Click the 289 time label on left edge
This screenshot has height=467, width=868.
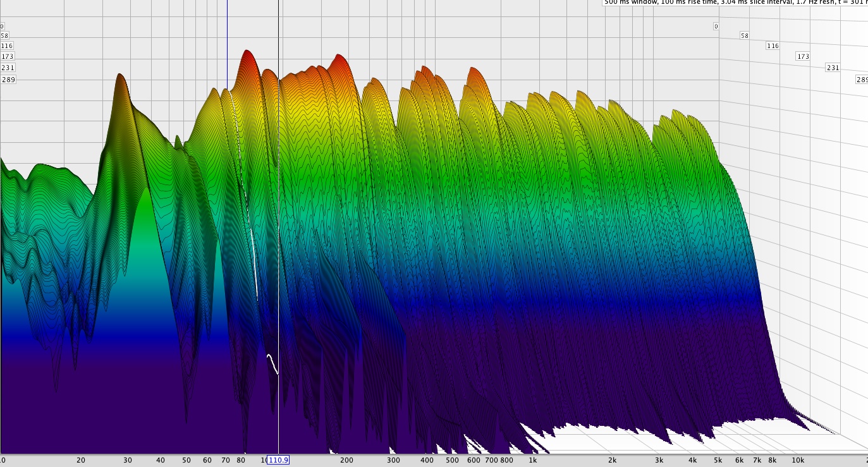[x=8, y=80]
